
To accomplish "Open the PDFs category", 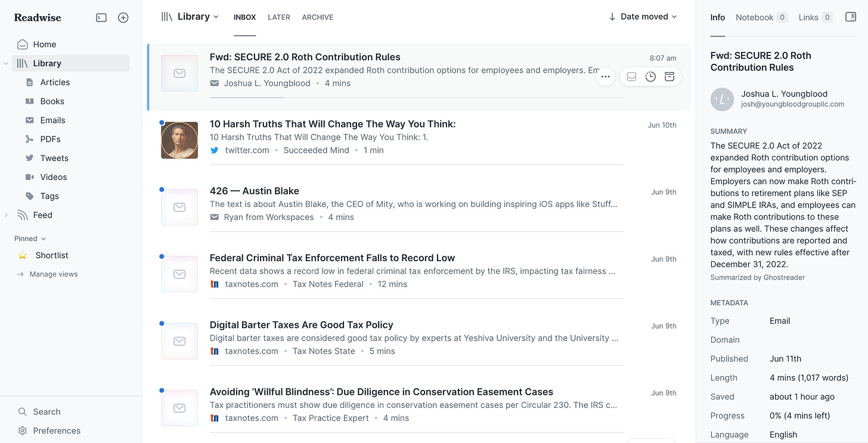I will tap(50, 140).
